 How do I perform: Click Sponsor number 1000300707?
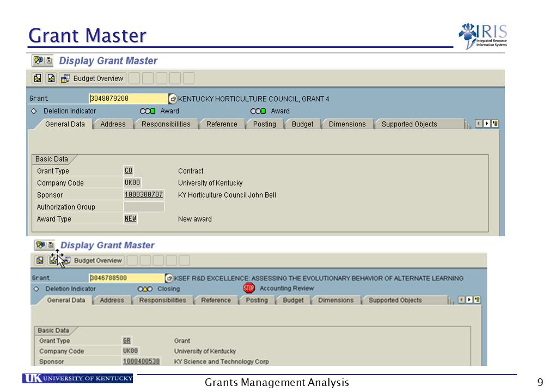pyautogui.click(x=144, y=194)
